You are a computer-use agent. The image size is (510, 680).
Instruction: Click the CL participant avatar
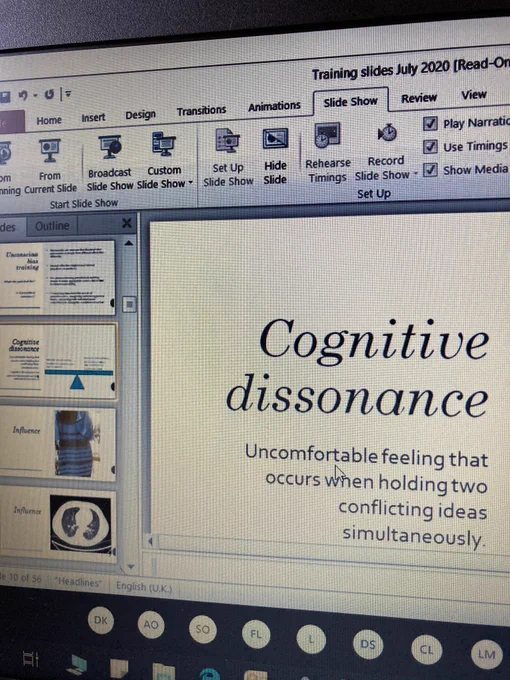coord(426,650)
